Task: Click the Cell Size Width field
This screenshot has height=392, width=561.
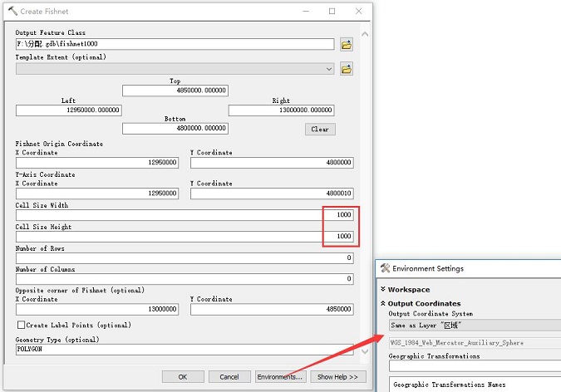Action: (185, 215)
